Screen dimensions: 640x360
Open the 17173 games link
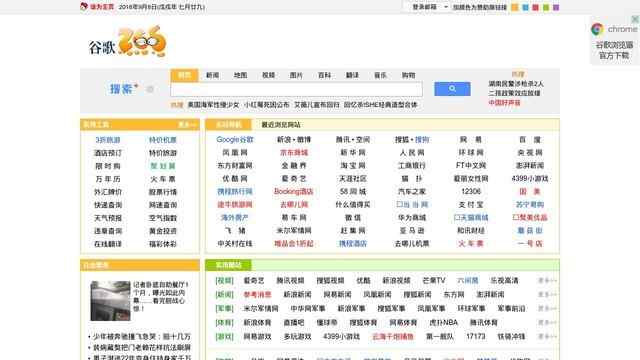click(476, 337)
